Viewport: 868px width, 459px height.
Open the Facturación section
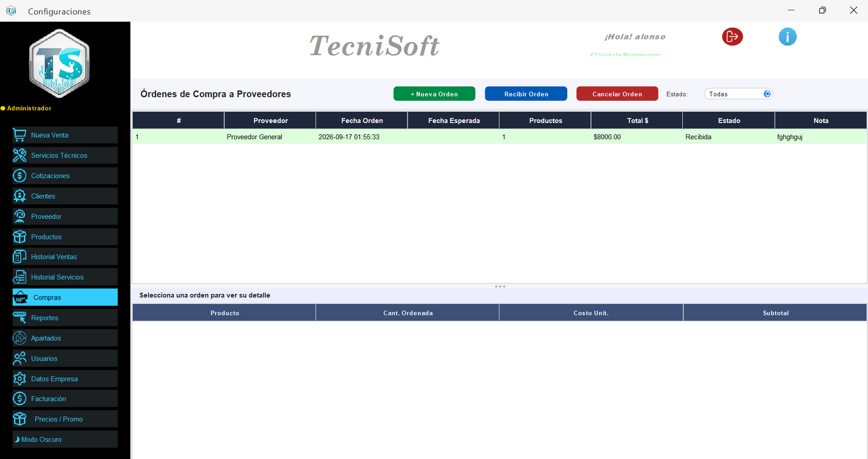pos(65,399)
